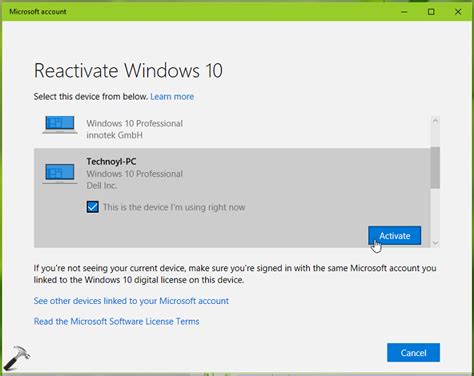The height and width of the screenshot is (376, 474).
Task: Click 'Windows 10 Professional' under Technoyl-PC
Action: (x=135, y=174)
